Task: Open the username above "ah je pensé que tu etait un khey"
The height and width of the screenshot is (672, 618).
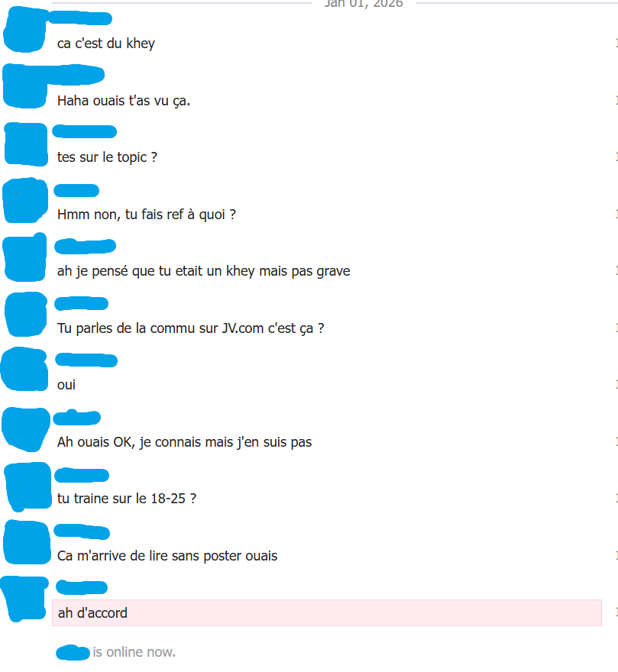Action: (86, 247)
